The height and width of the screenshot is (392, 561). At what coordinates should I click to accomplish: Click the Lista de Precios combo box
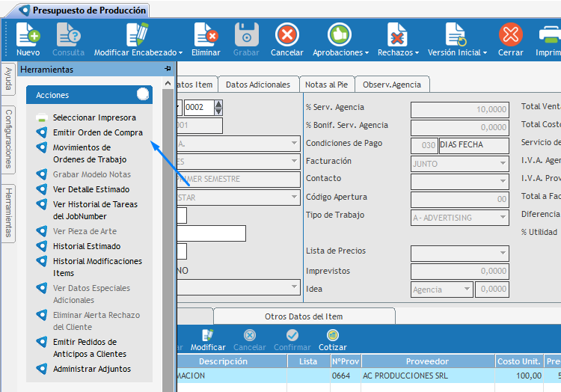459,254
